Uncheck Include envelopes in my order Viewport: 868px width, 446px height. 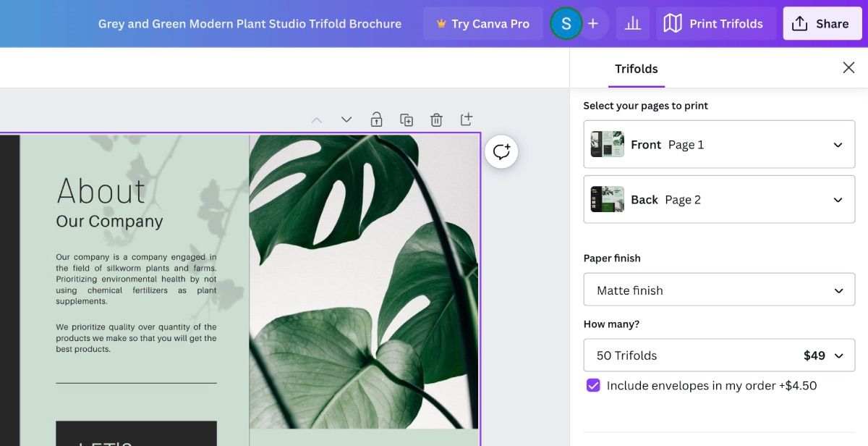point(593,385)
